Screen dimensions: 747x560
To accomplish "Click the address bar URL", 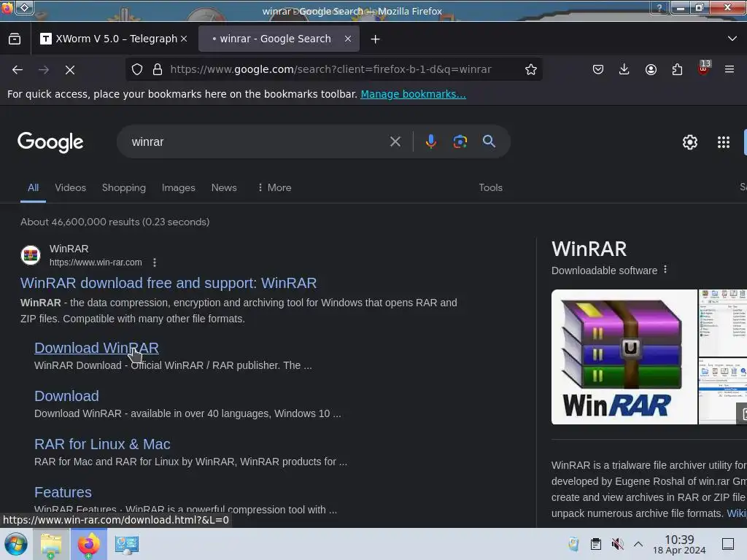I will pos(330,69).
